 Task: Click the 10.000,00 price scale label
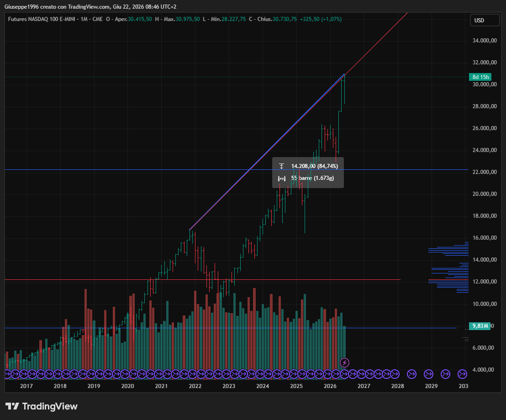[485, 304]
